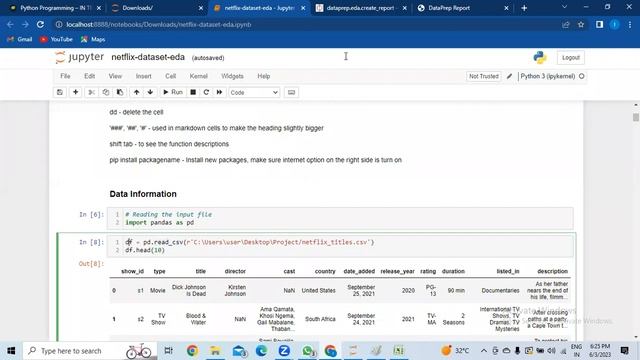The image size is (640, 360).
Task: Switch to the Downloads/ tab
Action: 157,8
